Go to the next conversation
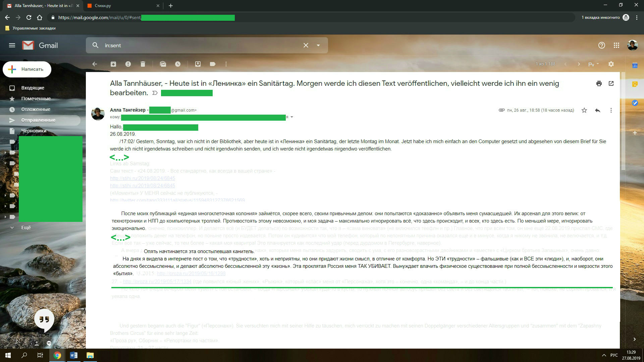This screenshot has width=644, height=362. 579,64
